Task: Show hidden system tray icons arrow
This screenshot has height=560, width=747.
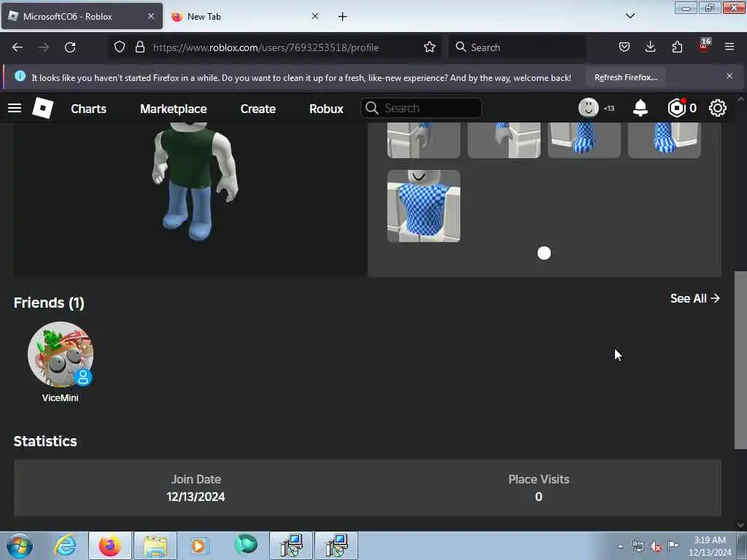Action: (620, 546)
